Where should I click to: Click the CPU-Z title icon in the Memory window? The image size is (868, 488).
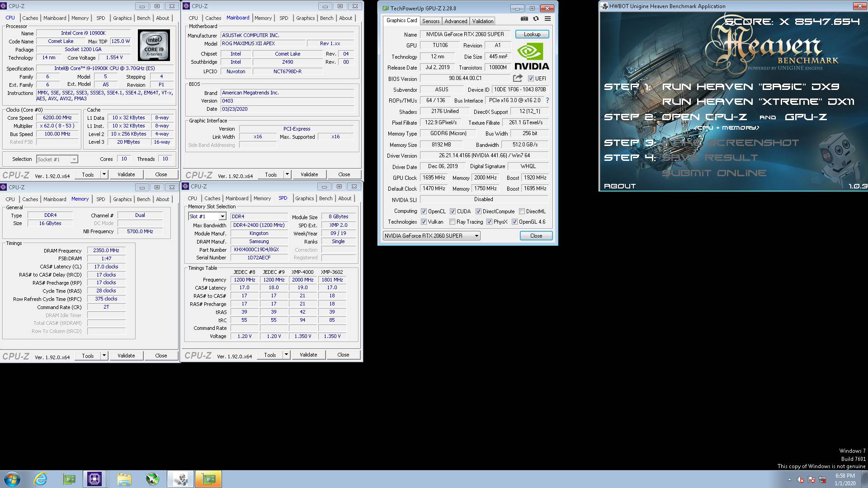point(4,187)
